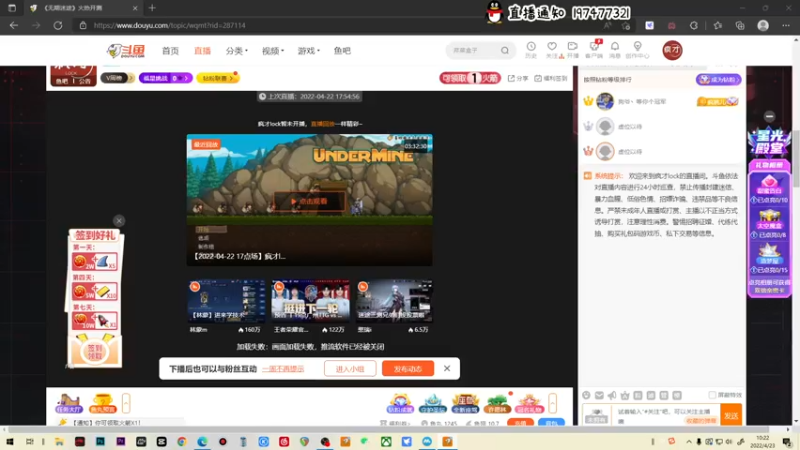The image size is (800, 450).
Task: Expand the 游戏 dropdown menu
Action: [309, 51]
